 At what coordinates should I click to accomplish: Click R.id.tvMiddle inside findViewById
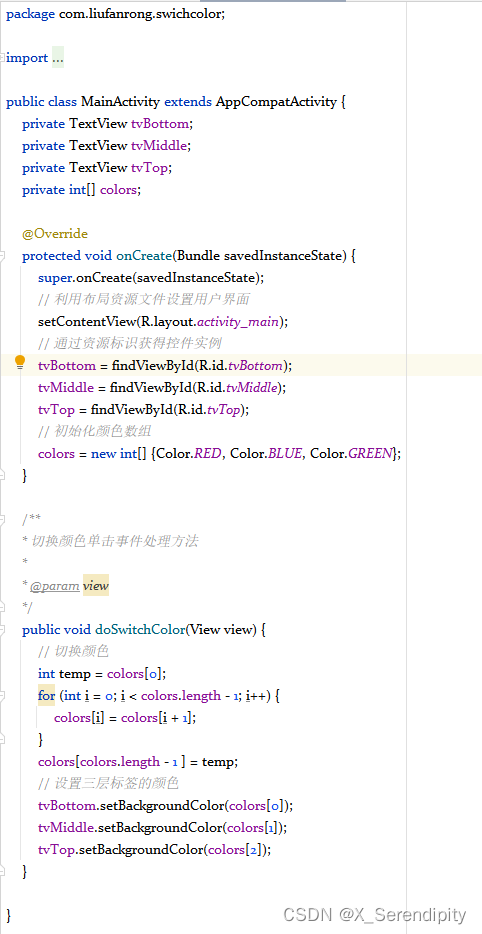coord(235,388)
